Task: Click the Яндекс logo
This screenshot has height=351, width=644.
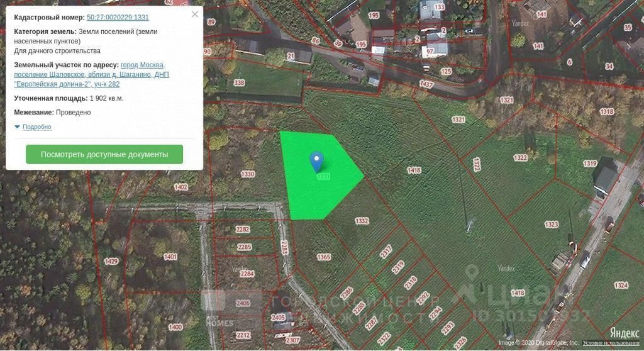Action: click(625, 333)
